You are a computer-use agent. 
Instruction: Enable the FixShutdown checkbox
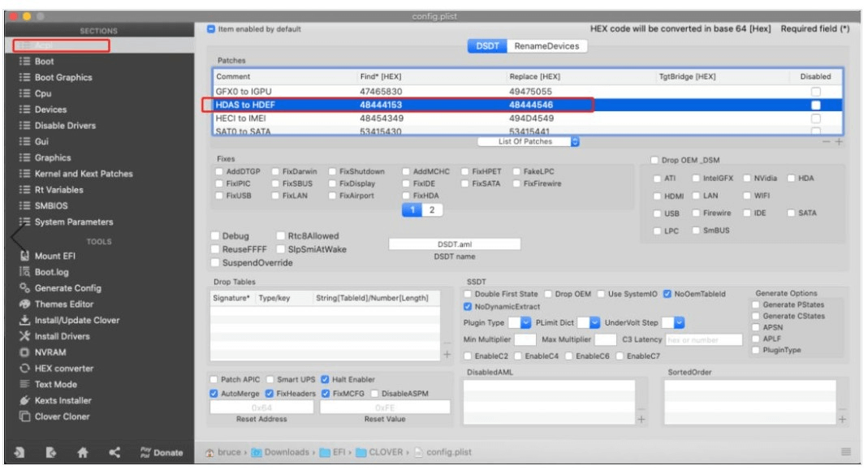click(x=333, y=172)
